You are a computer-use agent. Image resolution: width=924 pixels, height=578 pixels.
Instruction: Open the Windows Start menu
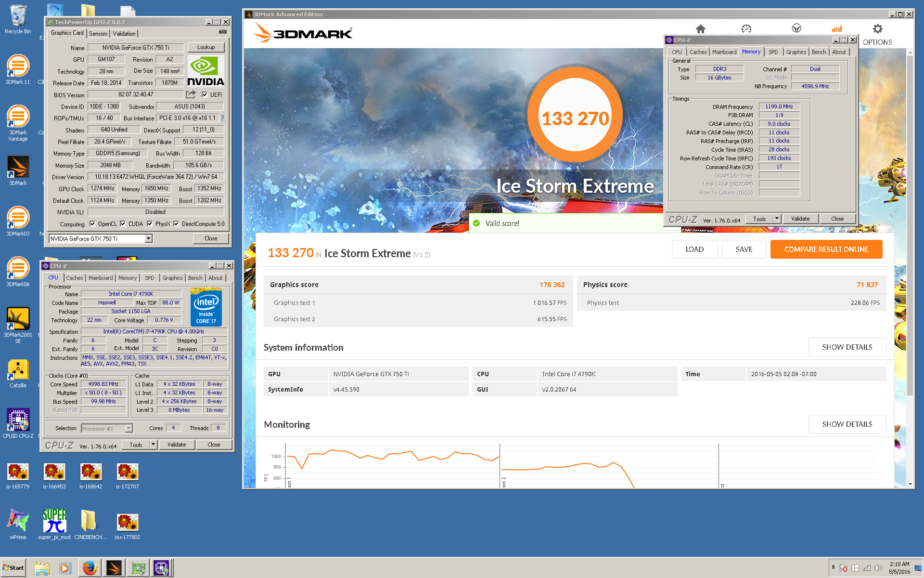[x=13, y=568]
